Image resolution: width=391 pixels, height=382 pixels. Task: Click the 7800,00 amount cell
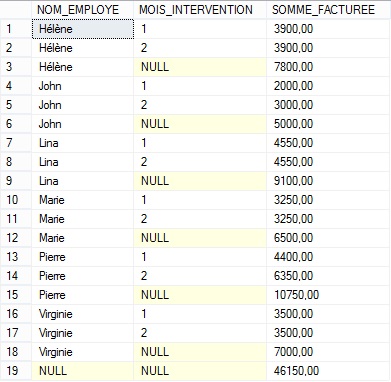point(329,67)
